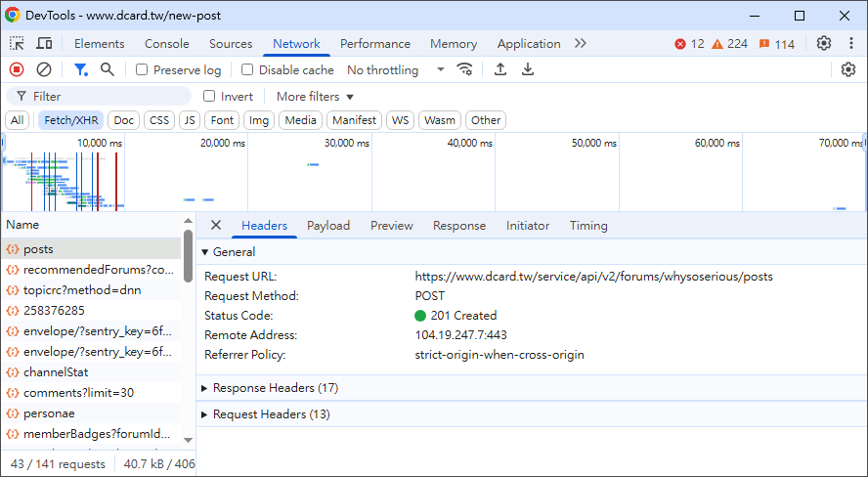Switch to the Application panel
Image resolution: width=868 pixels, height=477 pixels.
pos(529,44)
